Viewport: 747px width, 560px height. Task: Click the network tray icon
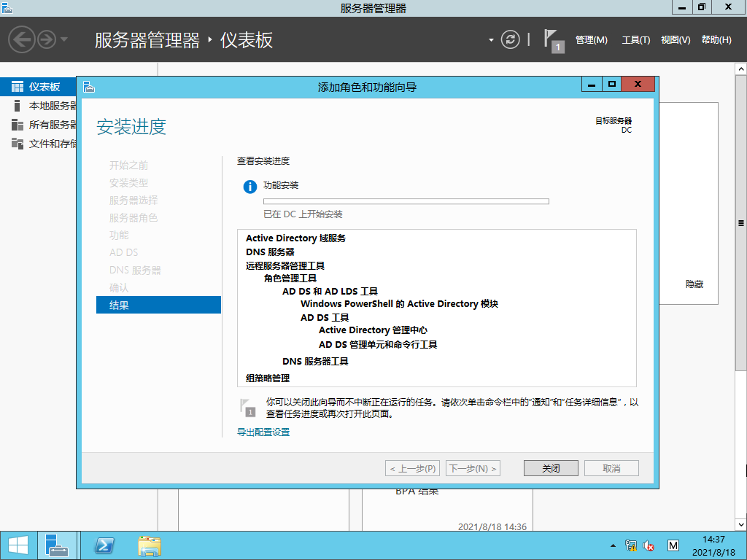coord(631,545)
